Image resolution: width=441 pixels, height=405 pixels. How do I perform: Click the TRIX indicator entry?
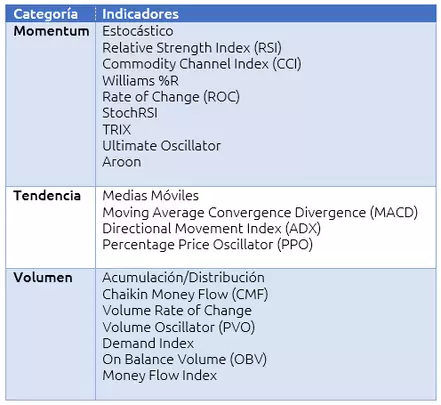point(117,130)
